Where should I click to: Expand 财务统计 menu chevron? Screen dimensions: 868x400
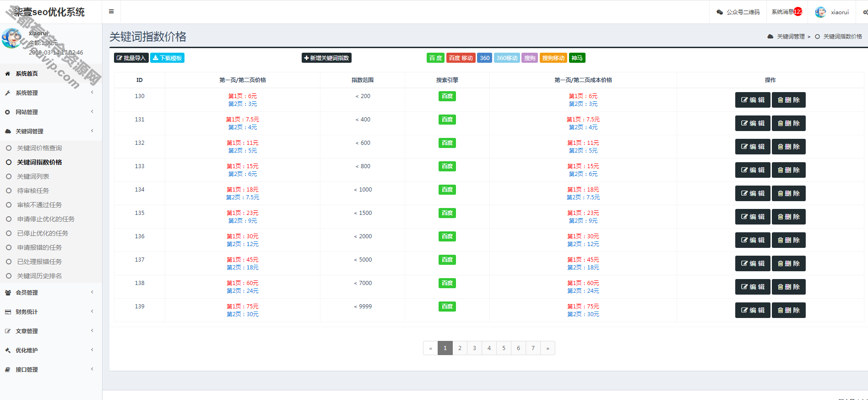click(92, 312)
